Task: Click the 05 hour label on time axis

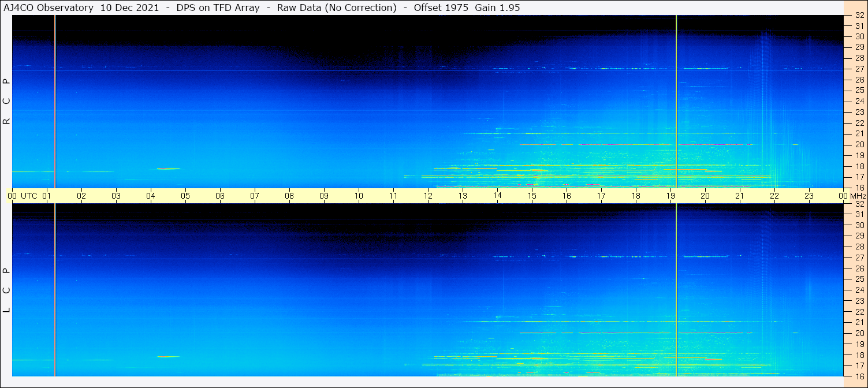Action: [x=185, y=196]
